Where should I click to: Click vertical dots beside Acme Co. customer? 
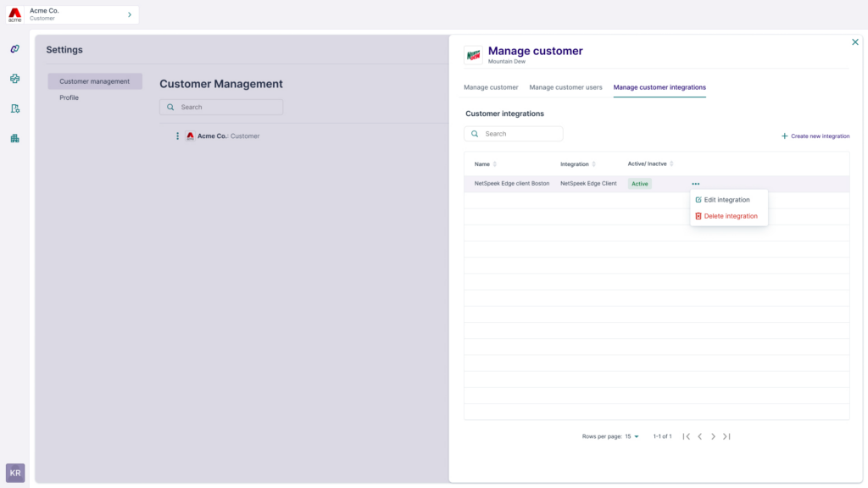tap(177, 136)
